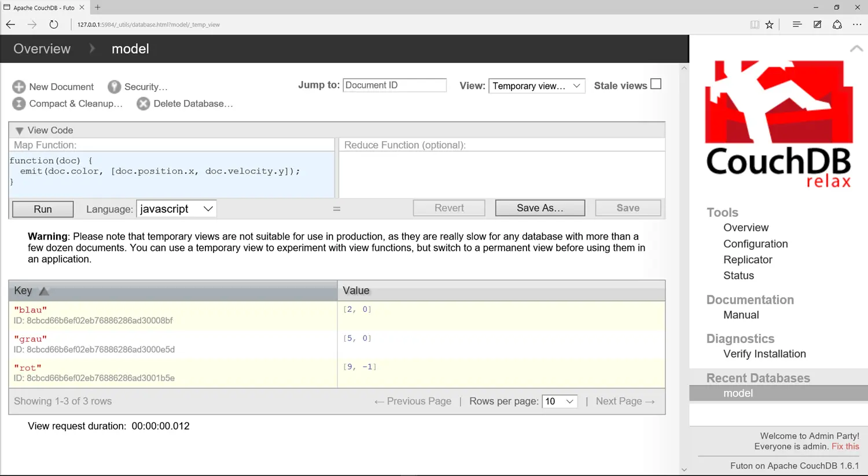Change rows per page dropdown
This screenshot has width=868, height=476.
[559, 401]
